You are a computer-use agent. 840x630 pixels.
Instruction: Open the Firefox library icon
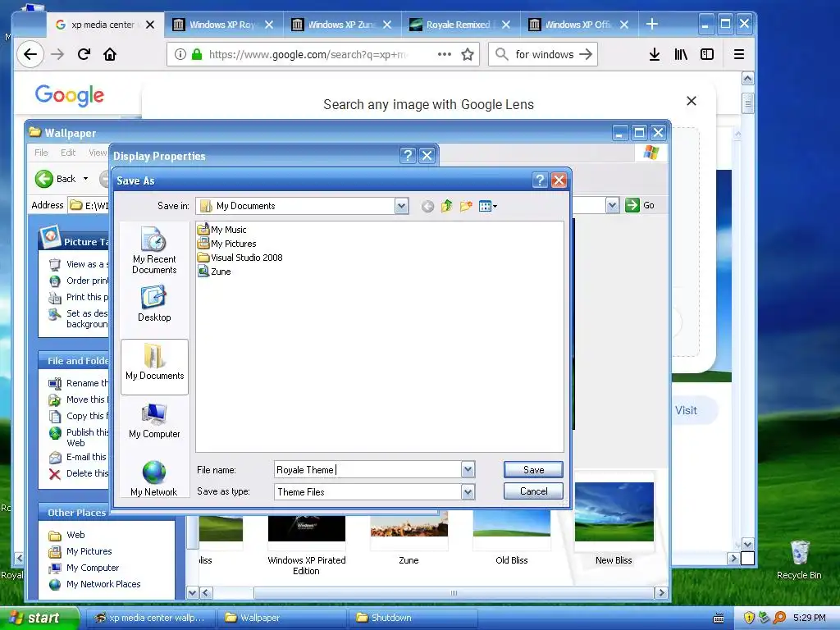pos(680,54)
